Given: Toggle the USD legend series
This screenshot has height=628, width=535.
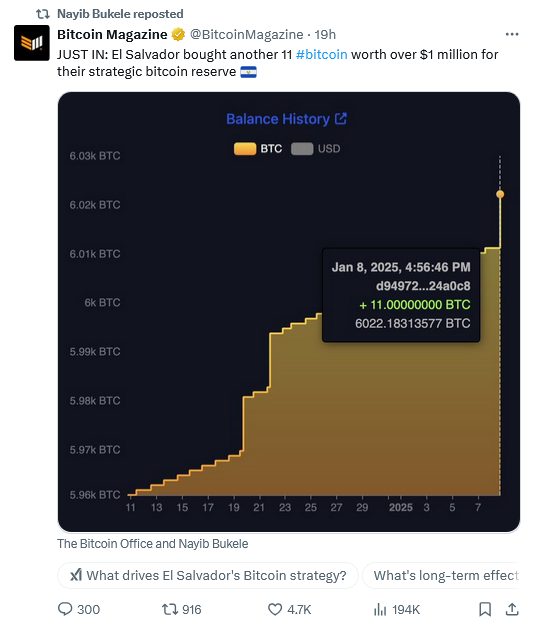Looking at the screenshot, I should [x=316, y=149].
